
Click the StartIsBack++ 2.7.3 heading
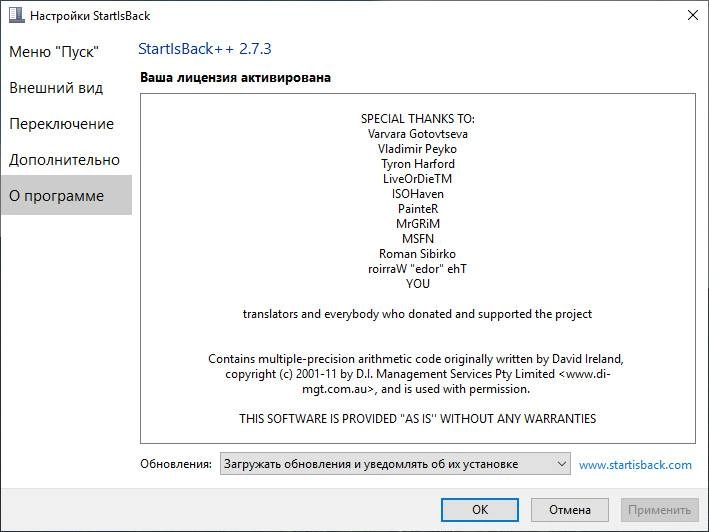[x=204, y=49]
